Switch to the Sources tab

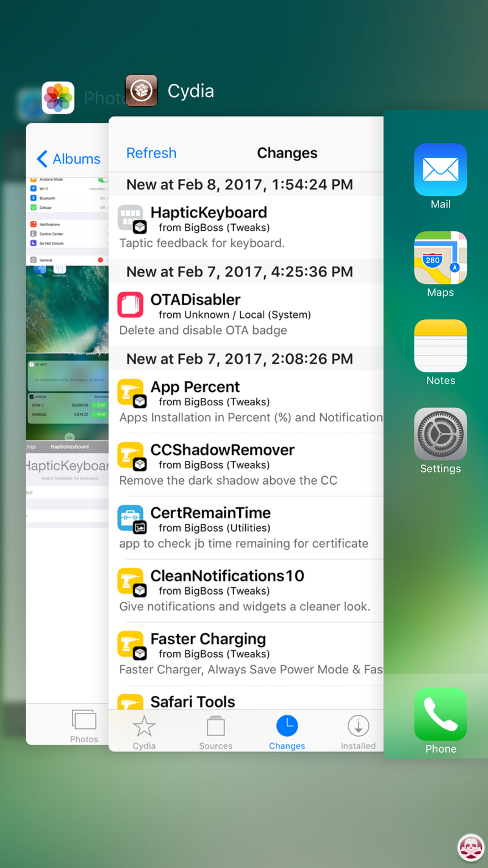click(215, 732)
